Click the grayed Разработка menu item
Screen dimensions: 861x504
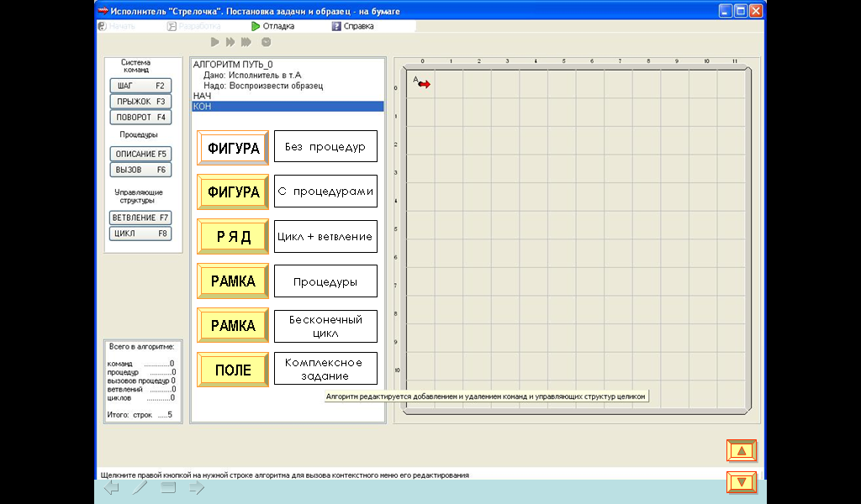[194, 26]
